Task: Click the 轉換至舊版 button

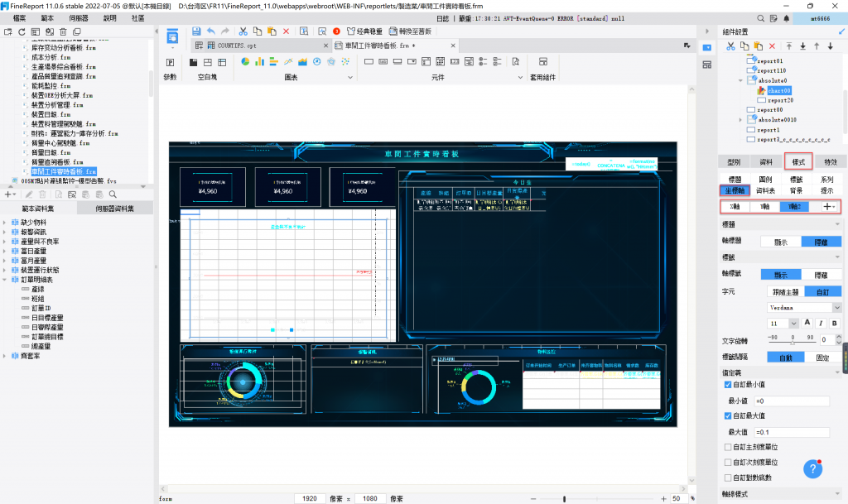Action: tap(409, 31)
